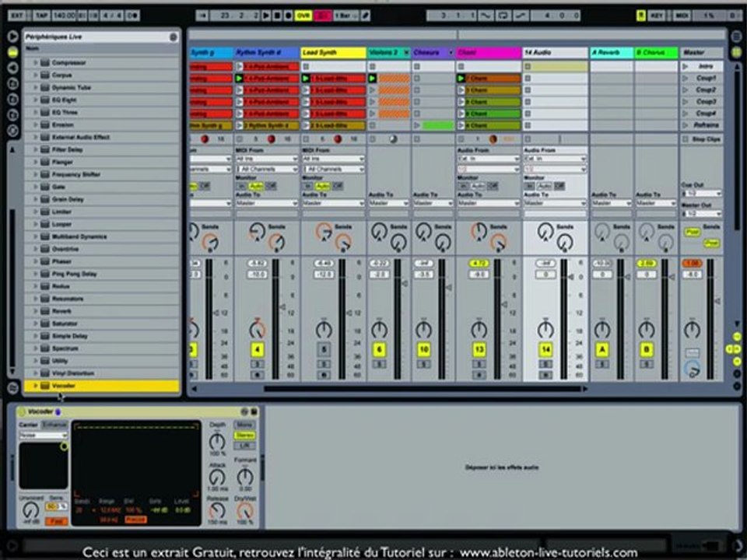747x560 pixels.
Task: Select the A Reverb return track header
Action: 612,52
